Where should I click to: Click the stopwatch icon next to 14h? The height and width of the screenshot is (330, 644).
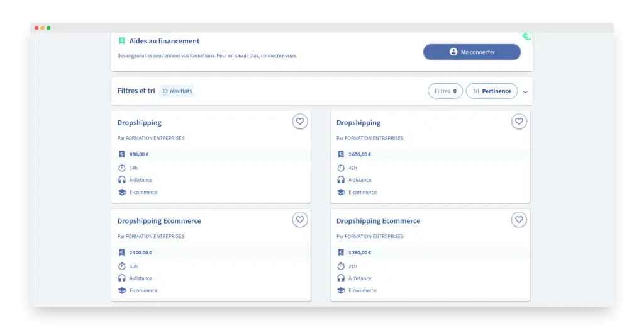[x=122, y=168]
